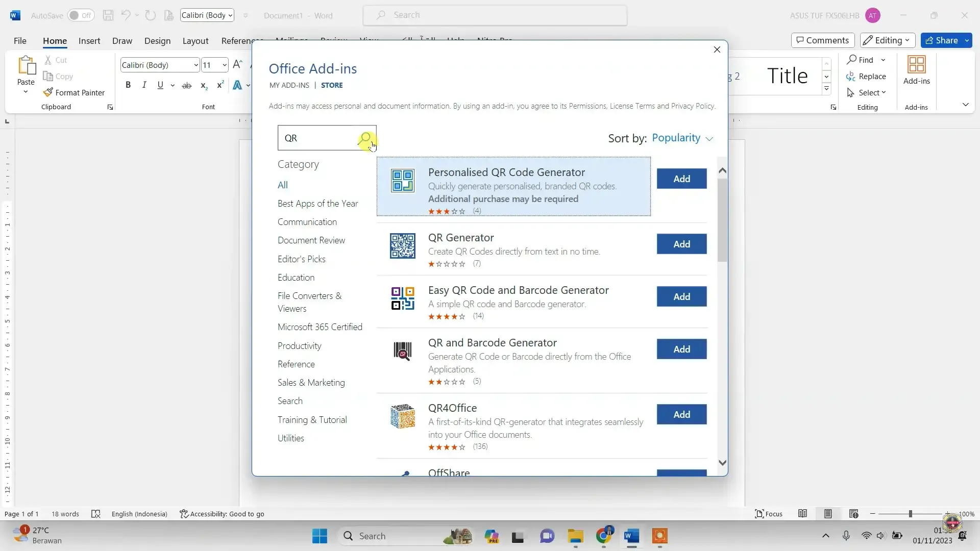Adjust the zoom slider handle
The width and height of the screenshot is (980, 551).
click(x=910, y=514)
